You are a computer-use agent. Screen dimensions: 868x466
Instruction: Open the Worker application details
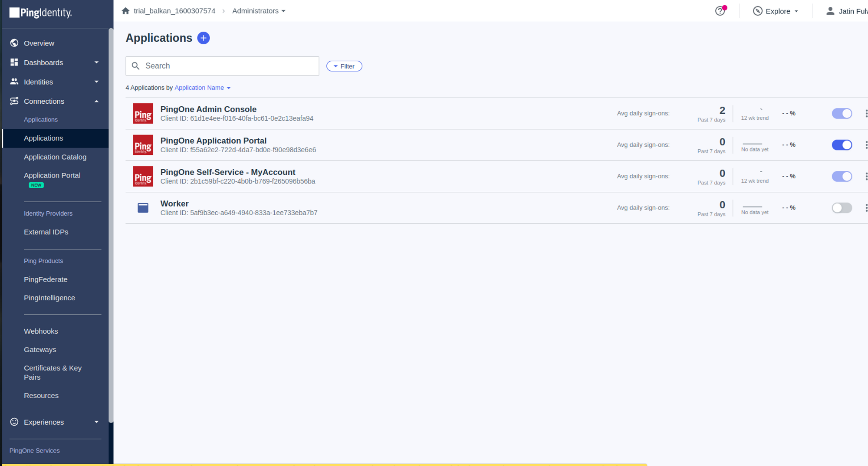tap(174, 203)
